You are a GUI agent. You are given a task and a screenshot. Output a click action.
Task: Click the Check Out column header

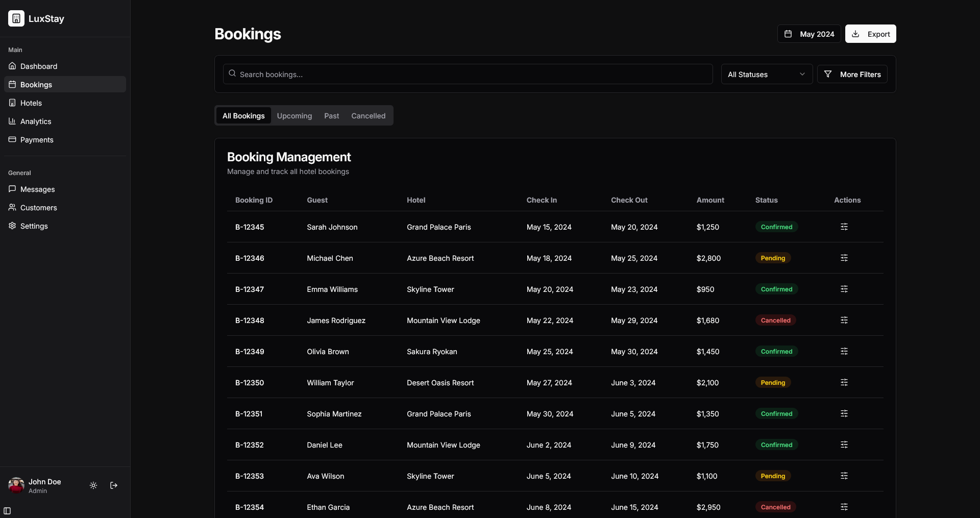(629, 200)
